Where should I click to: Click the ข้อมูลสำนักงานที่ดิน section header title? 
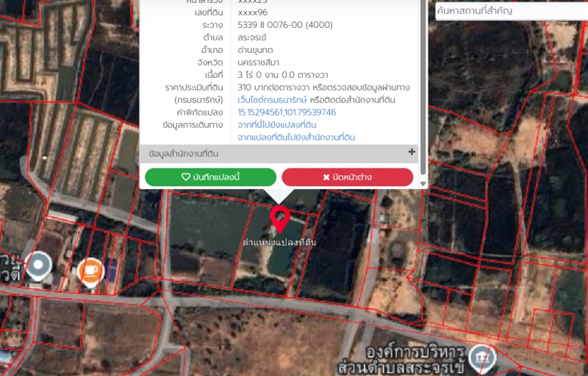point(184,154)
